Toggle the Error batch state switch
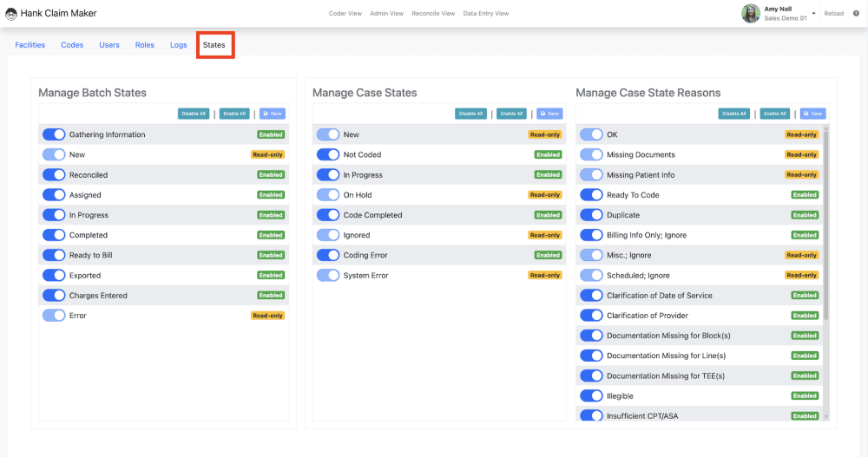868x457 pixels. click(54, 316)
